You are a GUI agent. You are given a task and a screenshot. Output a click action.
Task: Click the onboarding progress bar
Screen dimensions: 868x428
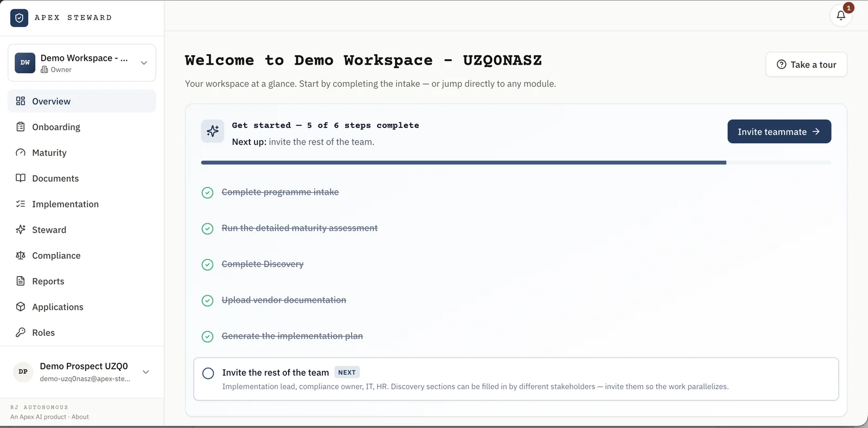516,162
